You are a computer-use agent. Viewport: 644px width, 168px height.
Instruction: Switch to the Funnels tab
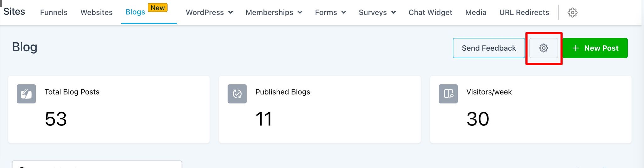point(54,13)
